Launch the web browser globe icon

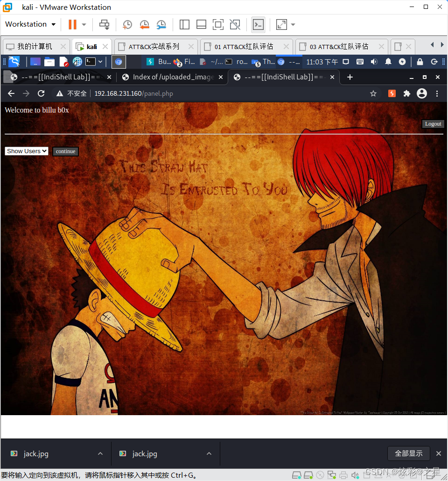pos(77,62)
